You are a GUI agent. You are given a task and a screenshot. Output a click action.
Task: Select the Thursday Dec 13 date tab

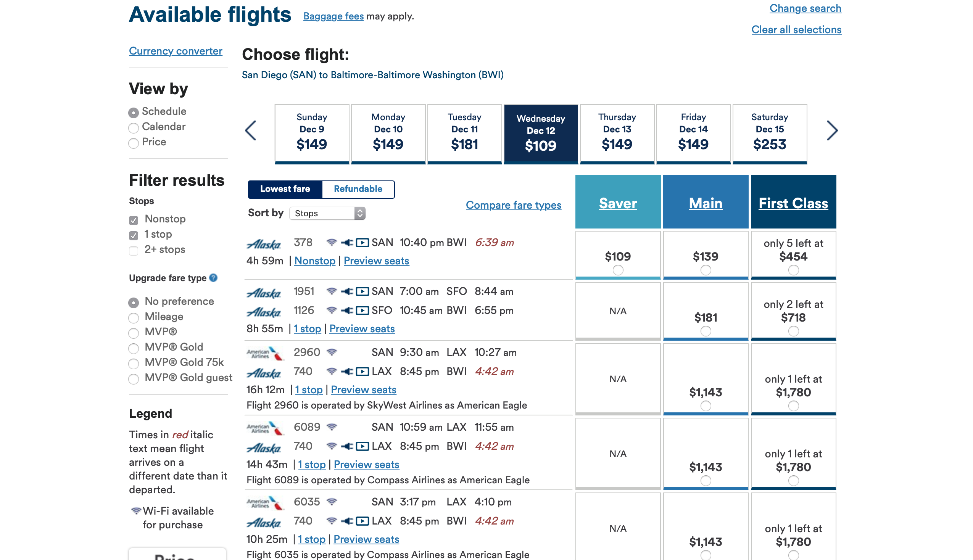[617, 133]
